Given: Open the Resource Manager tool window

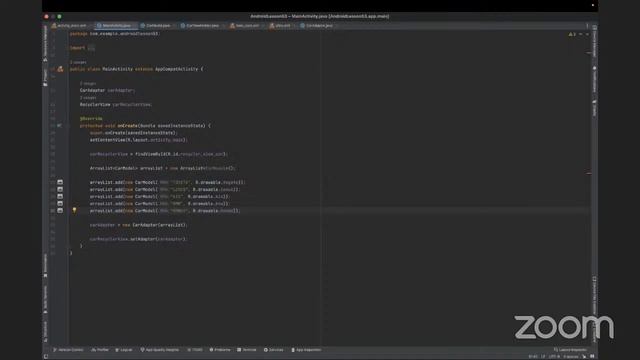Looking at the screenshot, I should click(45, 43).
